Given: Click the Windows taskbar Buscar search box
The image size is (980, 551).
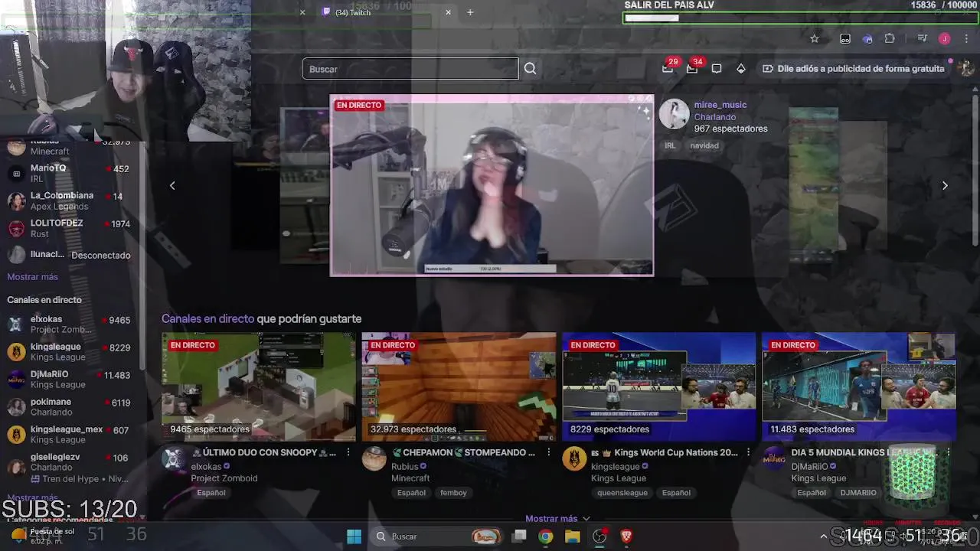Looking at the screenshot, I should [438, 536].
